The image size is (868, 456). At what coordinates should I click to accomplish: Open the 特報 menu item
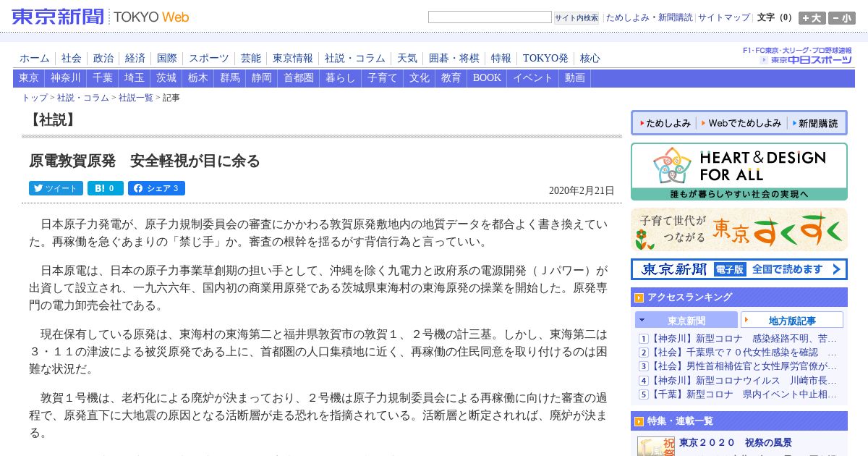click(x=501, y=58)
